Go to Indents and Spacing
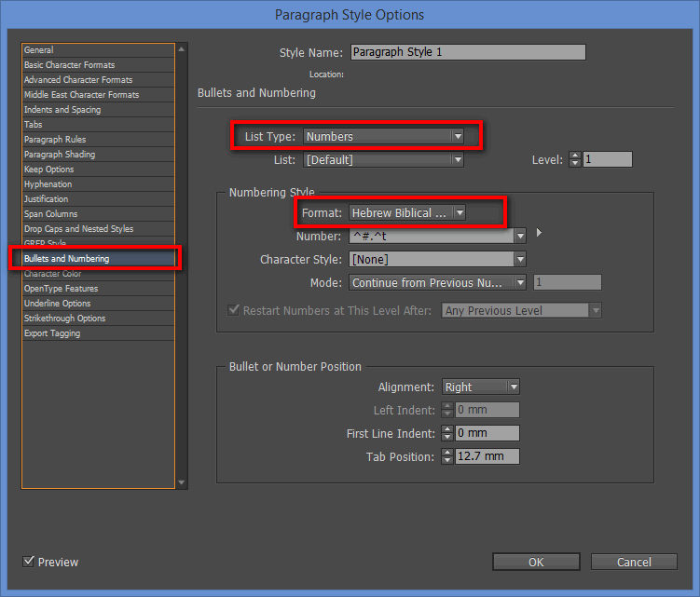 click(98, 109)
